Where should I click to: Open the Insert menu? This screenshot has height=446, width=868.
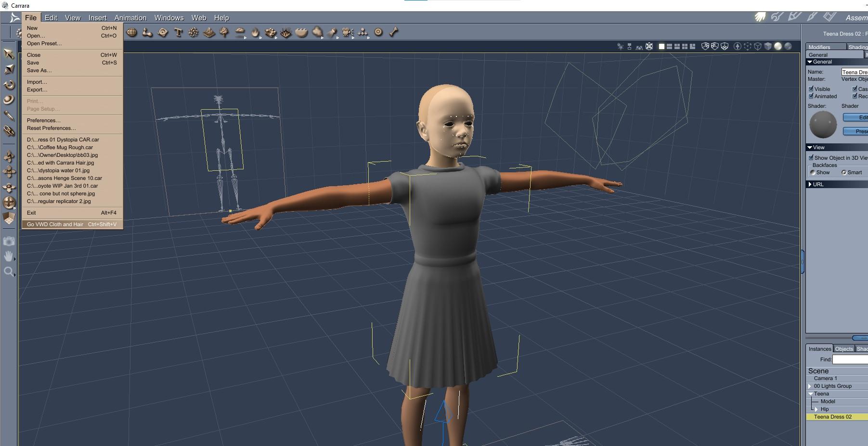point(97,18)
